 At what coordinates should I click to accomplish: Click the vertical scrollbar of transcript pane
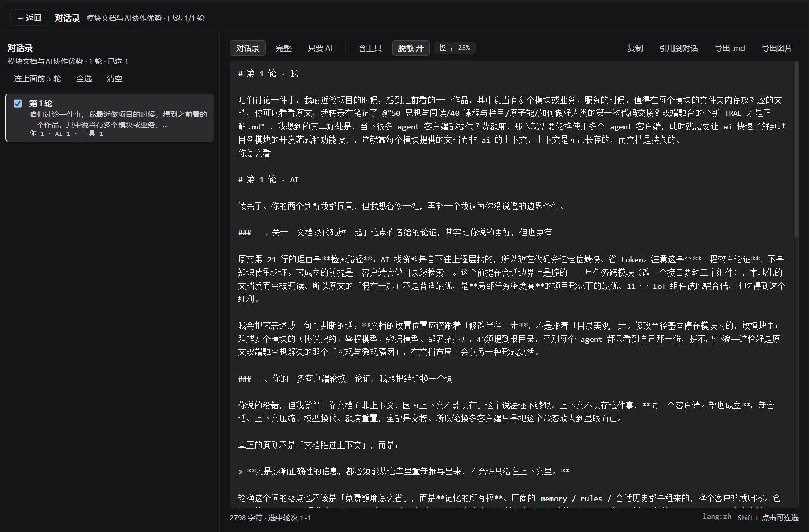(x=797, y=149)
